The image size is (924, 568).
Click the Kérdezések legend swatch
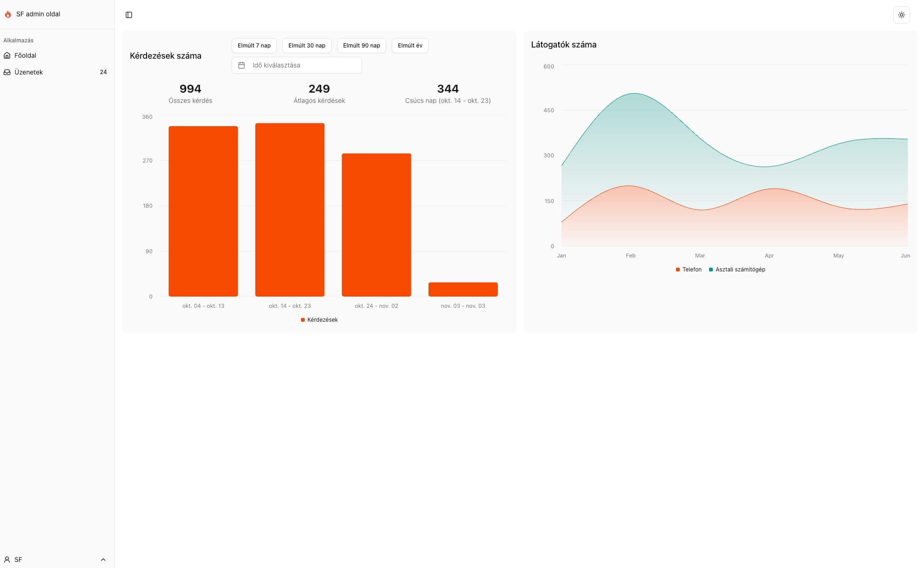(x=303, y=320)
